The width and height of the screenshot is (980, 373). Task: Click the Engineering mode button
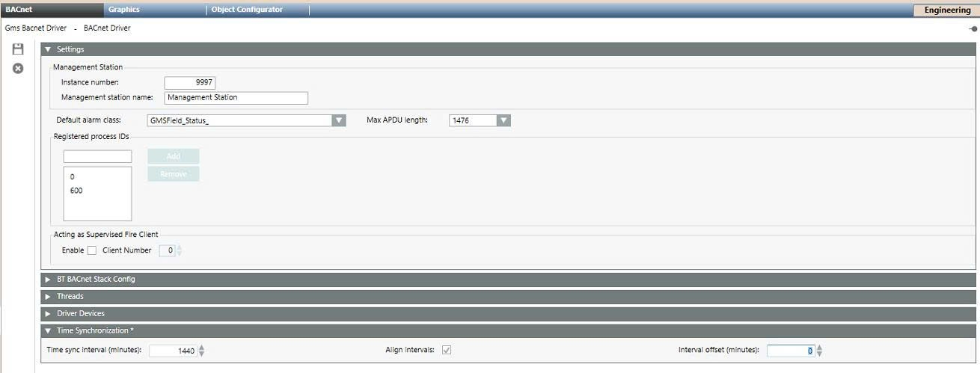click(x=947, y=10)
